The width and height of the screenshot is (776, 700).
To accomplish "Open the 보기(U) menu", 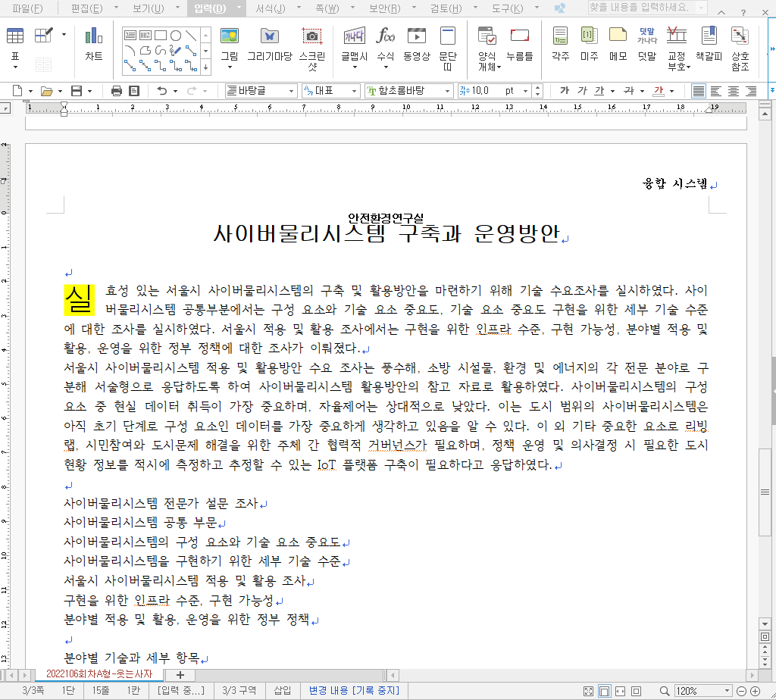I will pos(148,8).
